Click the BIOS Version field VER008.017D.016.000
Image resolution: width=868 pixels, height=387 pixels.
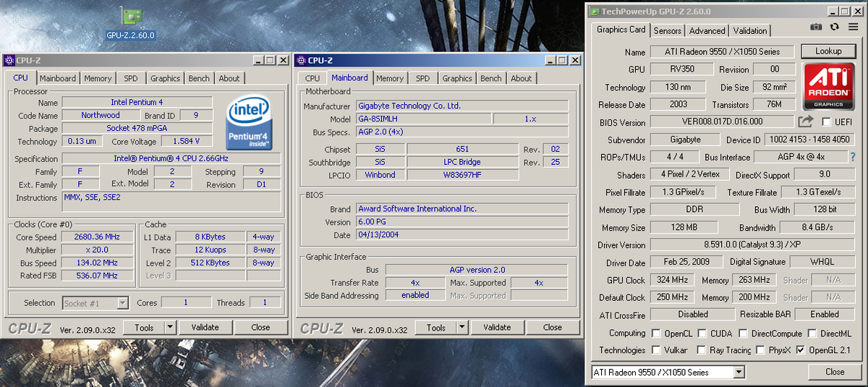coord(722,122)
